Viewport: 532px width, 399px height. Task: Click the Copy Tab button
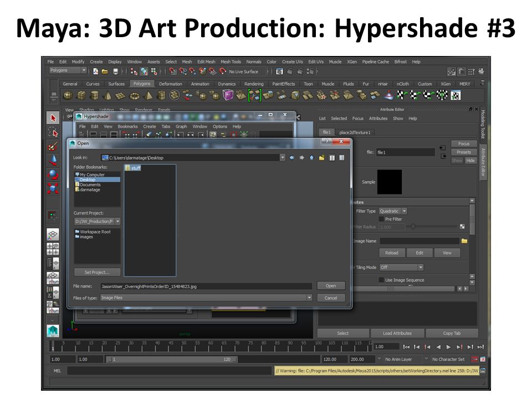452,333
